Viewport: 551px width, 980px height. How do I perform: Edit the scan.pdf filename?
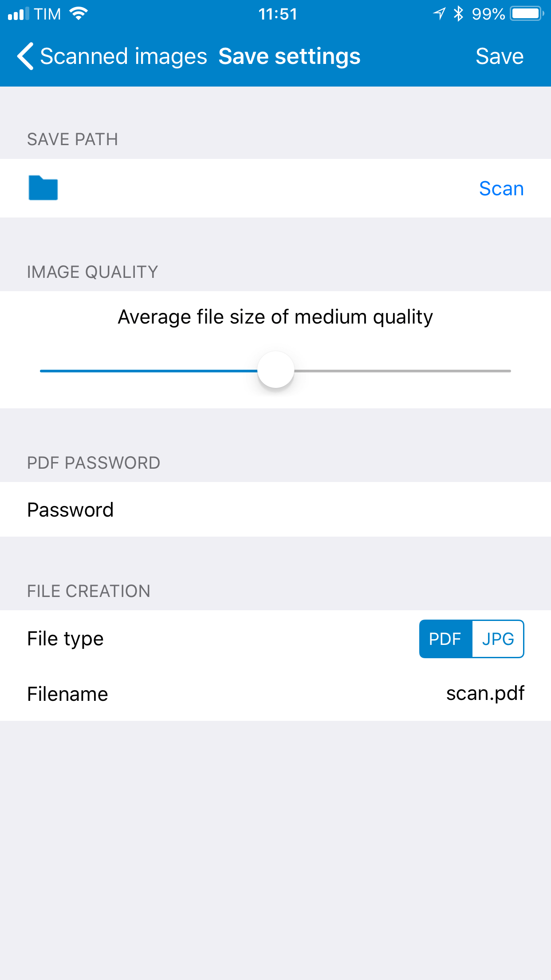pyautogui.click(x=485, y=693)
